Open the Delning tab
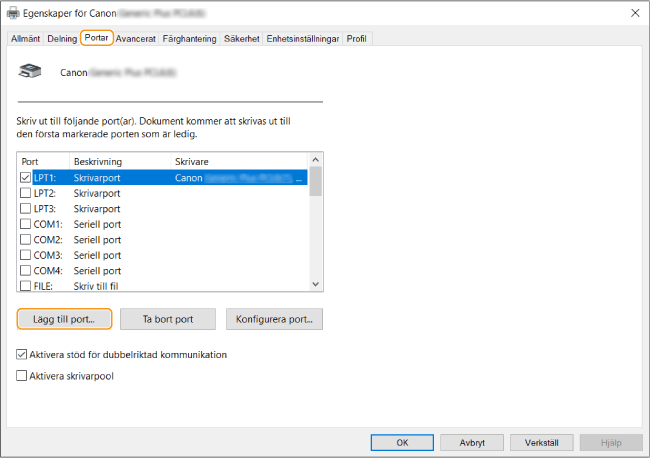650x458 pixels. pos(62,38)
